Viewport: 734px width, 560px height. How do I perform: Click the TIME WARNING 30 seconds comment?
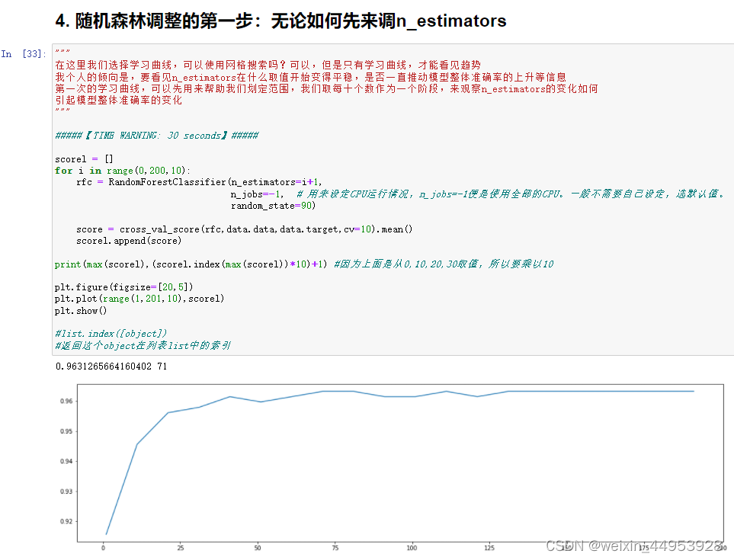pyautogui.click(x=157, y=136)
